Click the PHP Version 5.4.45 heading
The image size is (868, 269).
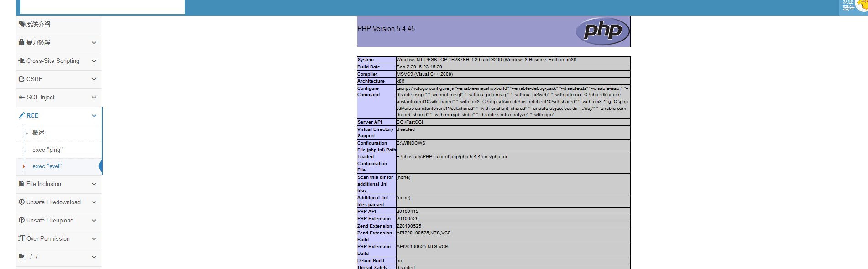click(386, 29)
